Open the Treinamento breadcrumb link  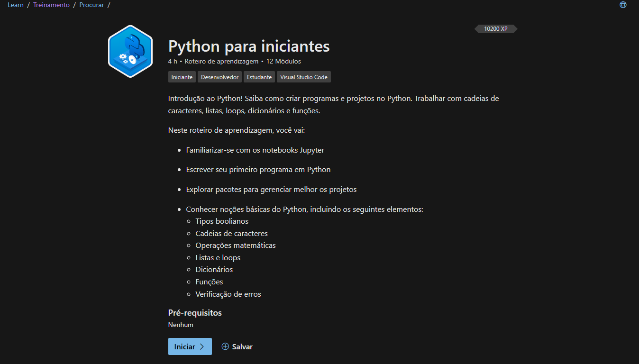(51, 5)
